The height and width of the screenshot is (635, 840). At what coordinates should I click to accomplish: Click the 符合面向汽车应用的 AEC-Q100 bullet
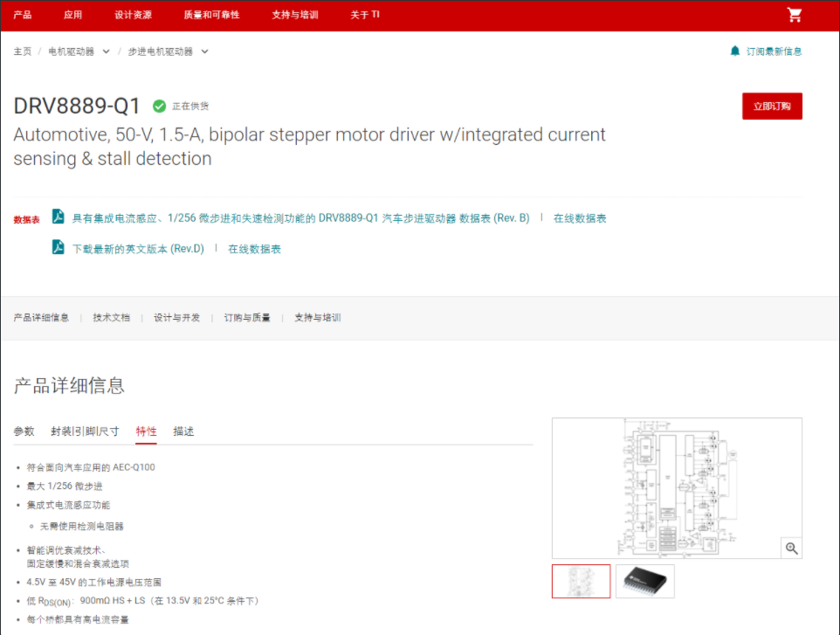pos(91,467)
